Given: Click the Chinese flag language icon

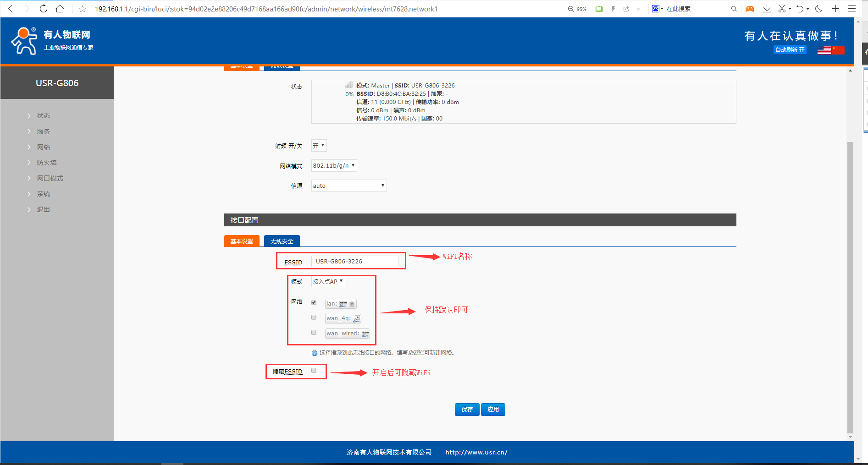Looking at the screenshot, I should (x=838, y=50).
